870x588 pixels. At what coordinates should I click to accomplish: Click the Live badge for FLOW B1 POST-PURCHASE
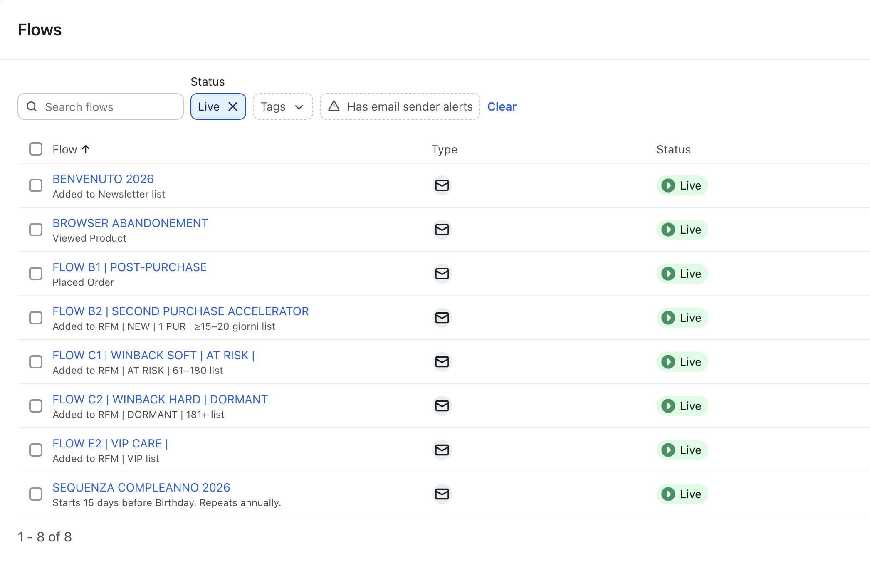[x=682, y=274]
